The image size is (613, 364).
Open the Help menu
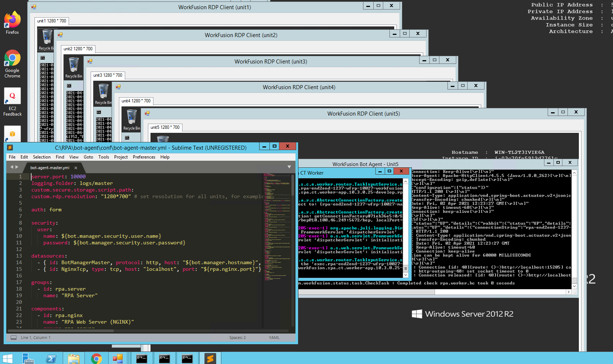(x=165, y=157)
